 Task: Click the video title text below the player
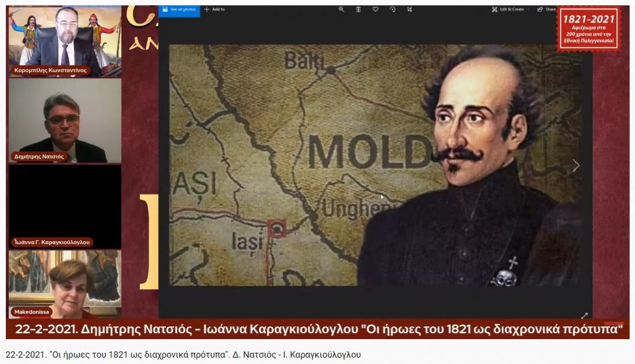click(184, 354)
